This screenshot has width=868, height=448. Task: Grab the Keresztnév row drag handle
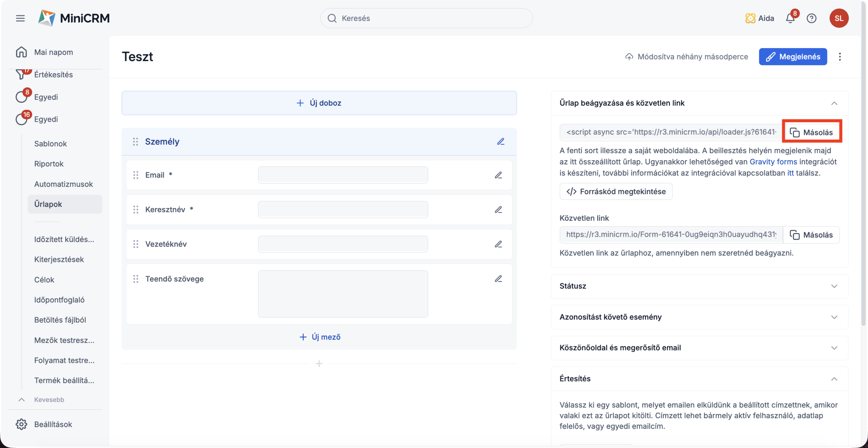pyautogui.click(x=136, y=210)
